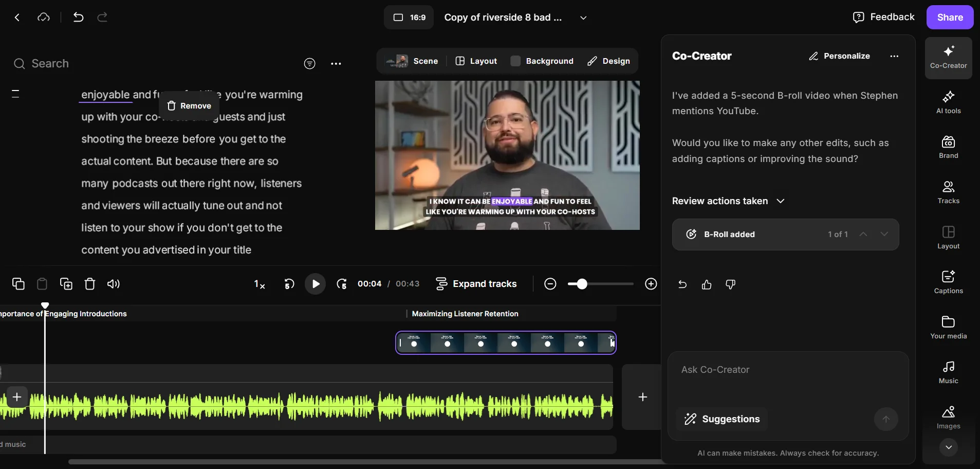Click the paste clipboard icon
The image size is (980, 469).
42,284
